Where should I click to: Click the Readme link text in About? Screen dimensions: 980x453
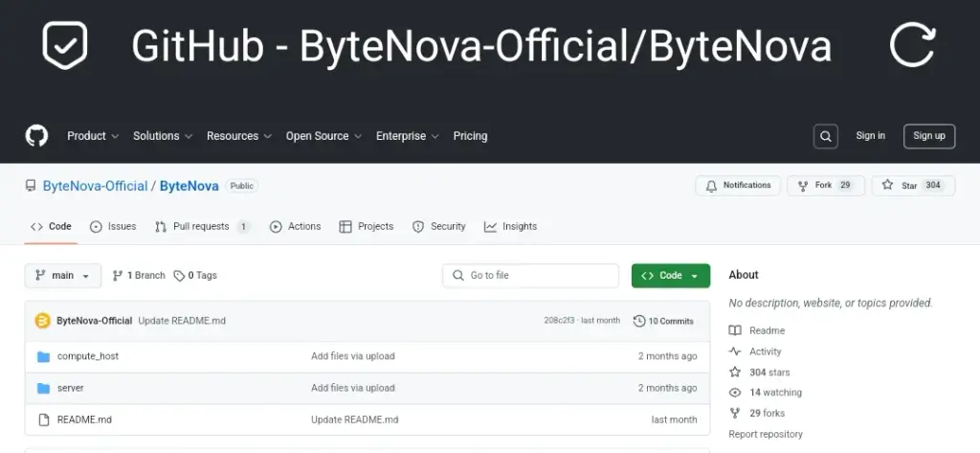coord(768,330)
